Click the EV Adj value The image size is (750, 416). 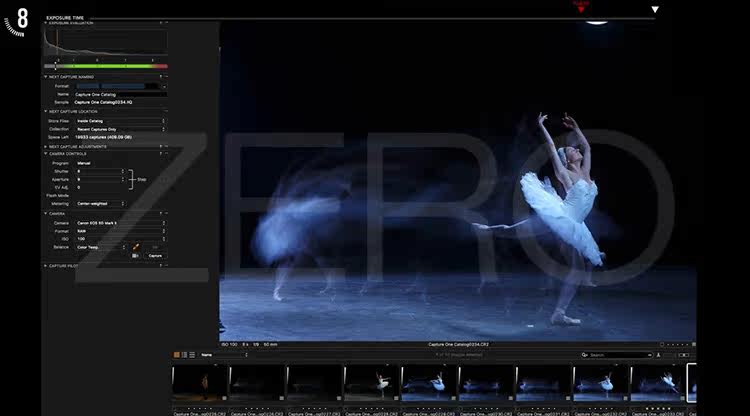pyautogui.click(x=79, y=187)
